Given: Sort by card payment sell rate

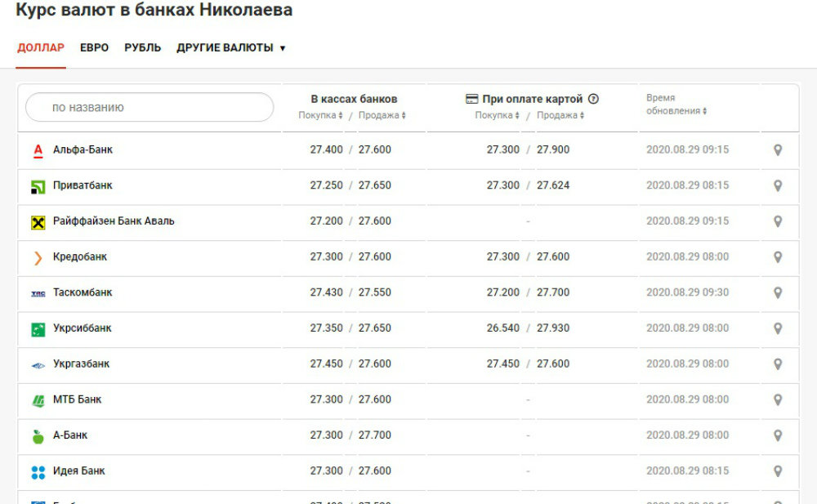Looking at the screenshot, I should tap(560, 116).
